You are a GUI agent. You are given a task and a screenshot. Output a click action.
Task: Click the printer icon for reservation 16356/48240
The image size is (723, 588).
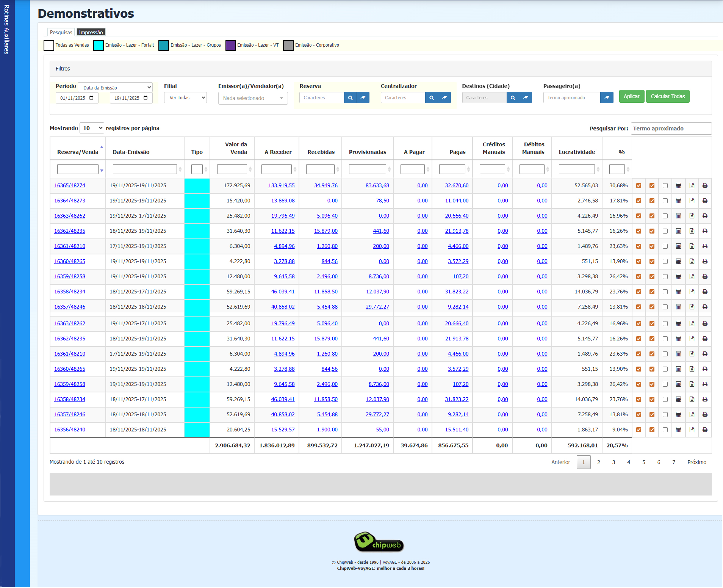tap(705, 430)
